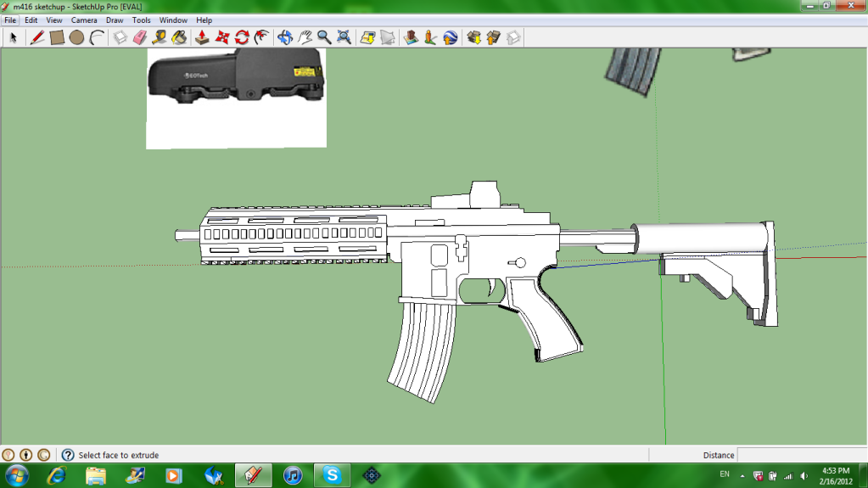
Task: Click the Get Models icon
Action: point(473,37)
